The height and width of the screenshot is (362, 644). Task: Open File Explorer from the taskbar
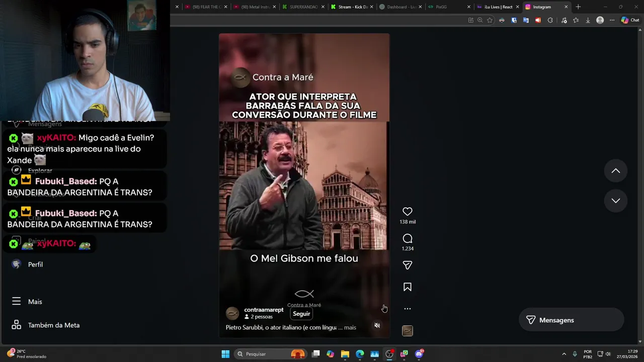click(345, 354)
